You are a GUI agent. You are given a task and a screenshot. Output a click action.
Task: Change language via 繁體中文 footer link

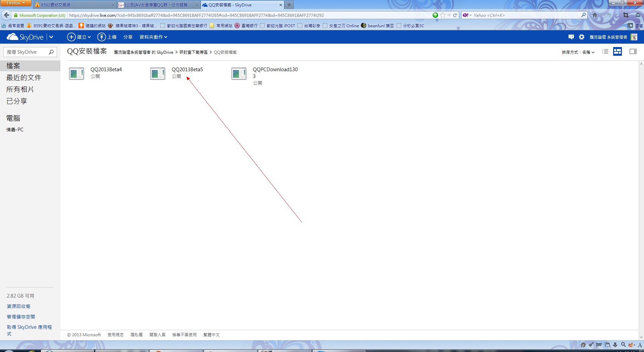pos(211,335)
